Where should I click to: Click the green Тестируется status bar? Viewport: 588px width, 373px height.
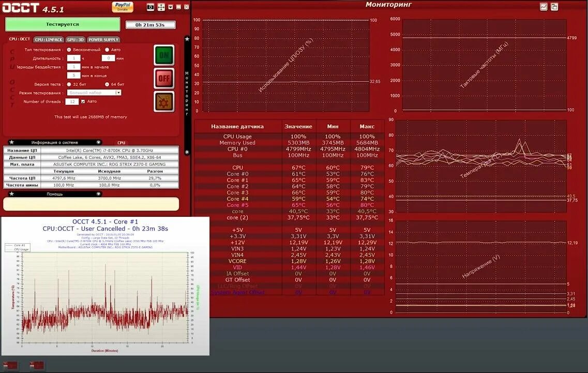[x=63, y=24]
